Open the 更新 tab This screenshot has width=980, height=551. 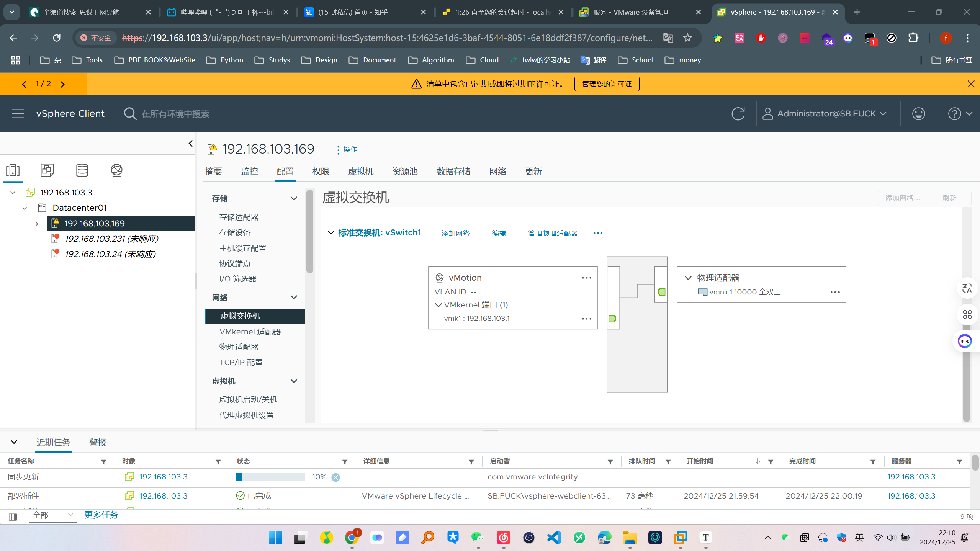pyautogui.click(x=533, y=172)
